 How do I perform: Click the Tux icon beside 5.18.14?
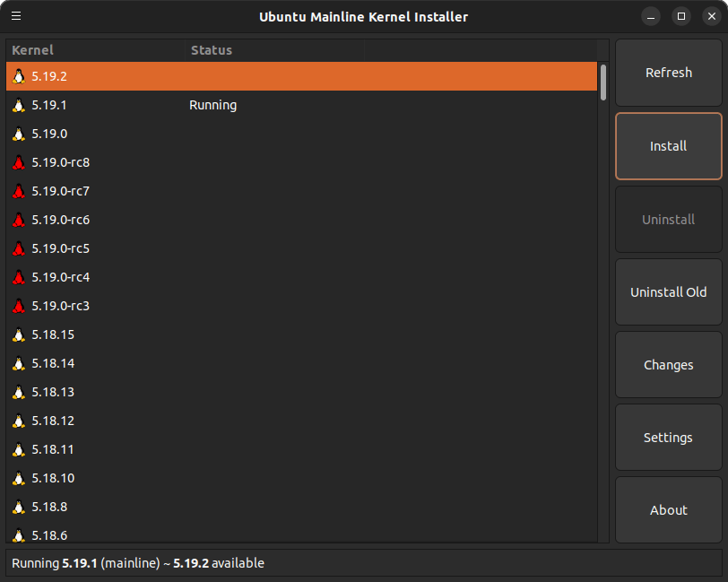[x=19, y=363]
